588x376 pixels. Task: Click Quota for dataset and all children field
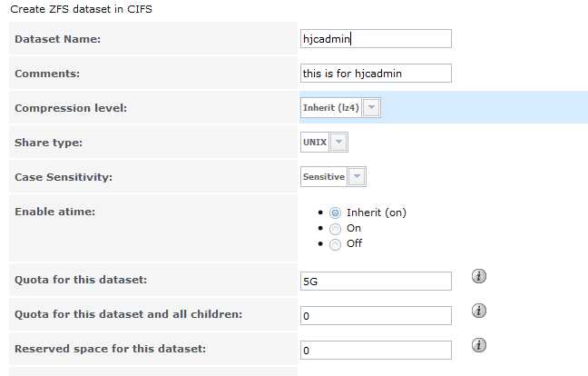coord(376,315)
